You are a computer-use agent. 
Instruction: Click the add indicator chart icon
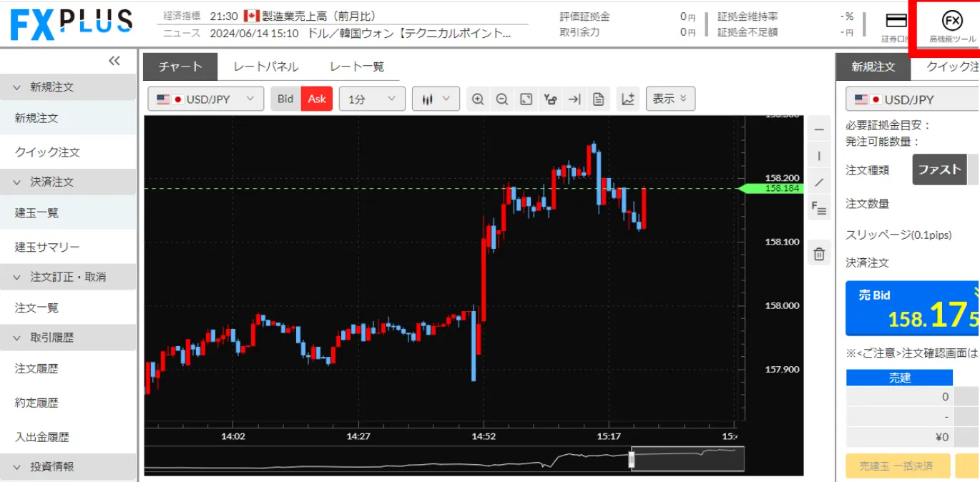628,99
